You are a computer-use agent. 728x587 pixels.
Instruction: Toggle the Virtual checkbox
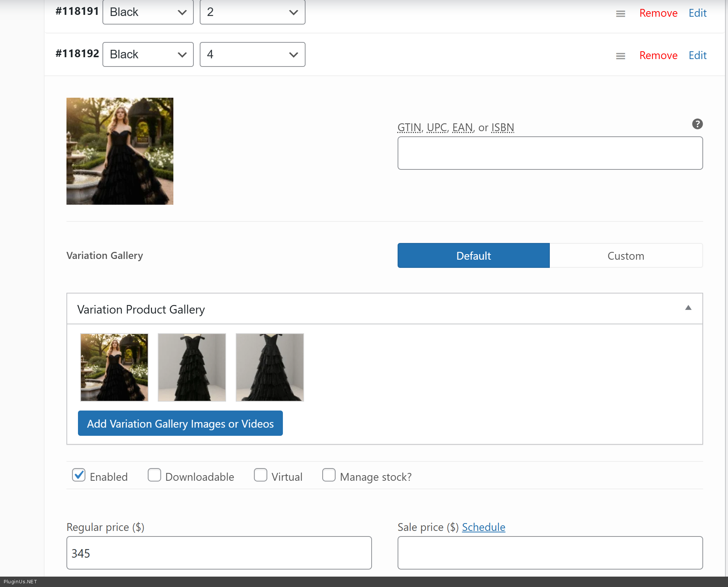coord(261,475)
